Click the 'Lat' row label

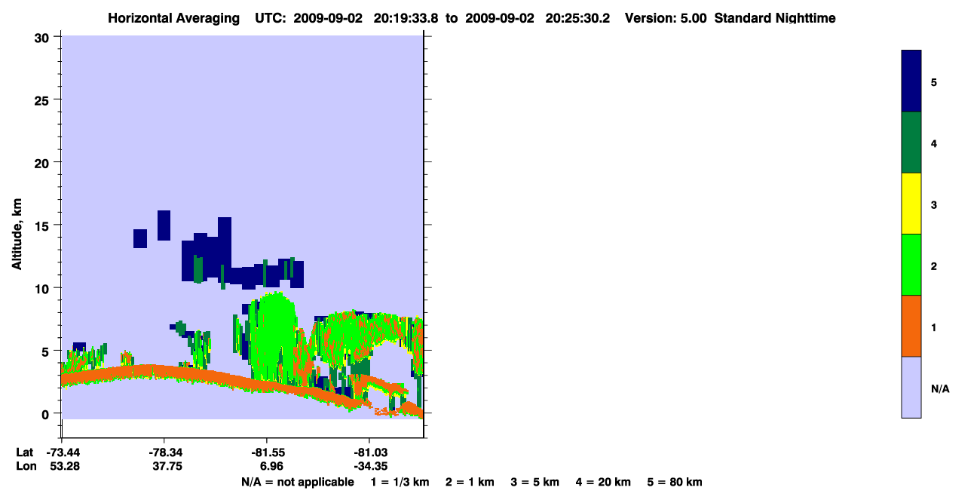pos(24,452)
